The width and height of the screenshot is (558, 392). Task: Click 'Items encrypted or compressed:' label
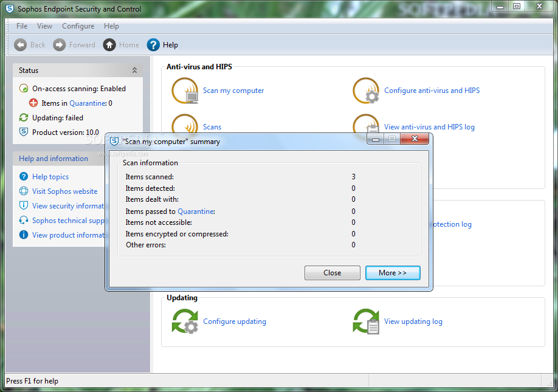tap(177, 234)
